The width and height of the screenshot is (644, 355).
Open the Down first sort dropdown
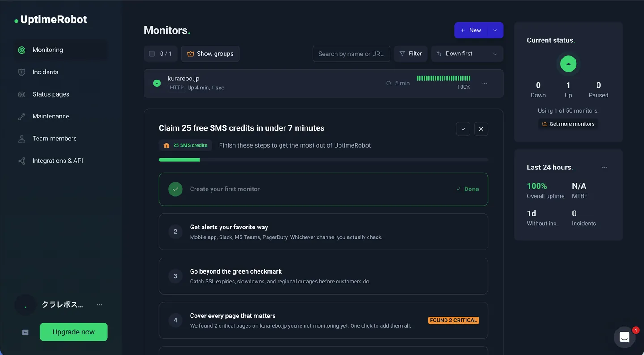pos(467,54)
